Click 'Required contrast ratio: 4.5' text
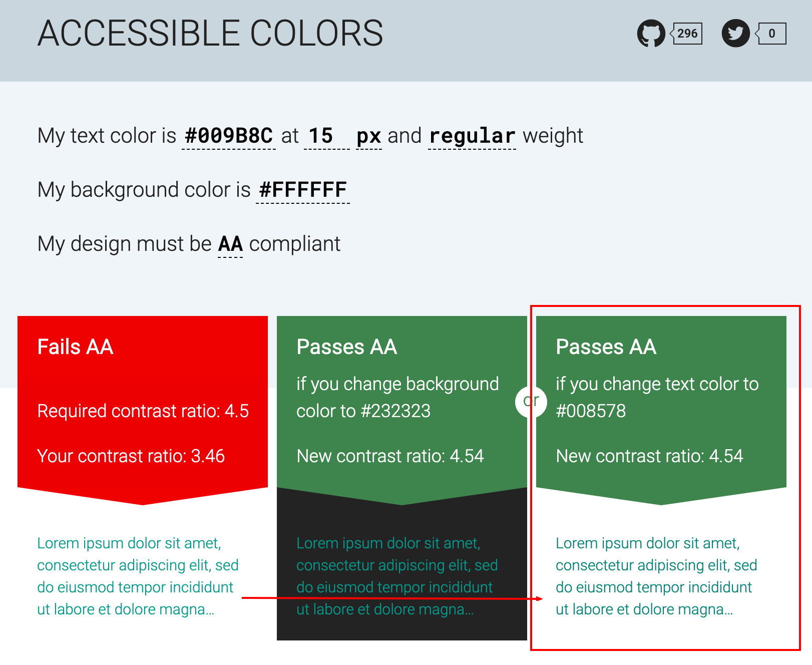 click(x=143, y=411)
